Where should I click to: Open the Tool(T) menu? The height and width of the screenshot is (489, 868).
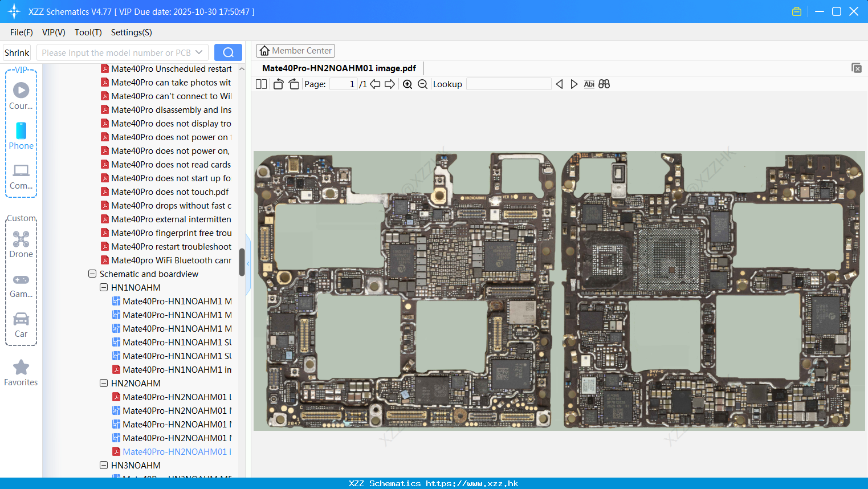pyautogui.click(x=88, y=32)
